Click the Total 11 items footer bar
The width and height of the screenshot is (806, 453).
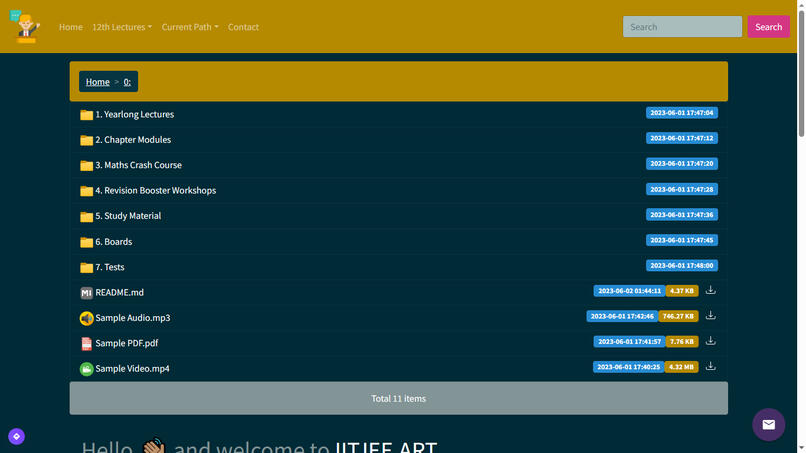(398, 398)
